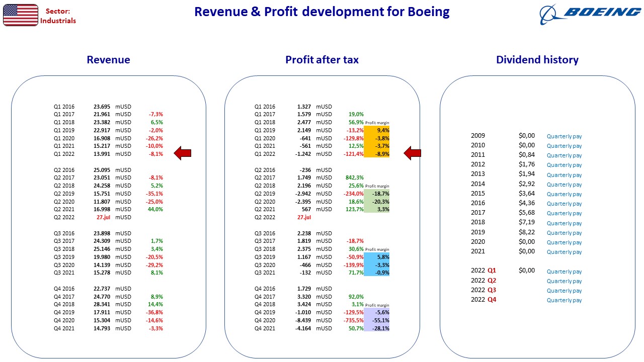Click the lavender profit margin cell -28,1%
644x362 pixels.
tap(376, 328)
